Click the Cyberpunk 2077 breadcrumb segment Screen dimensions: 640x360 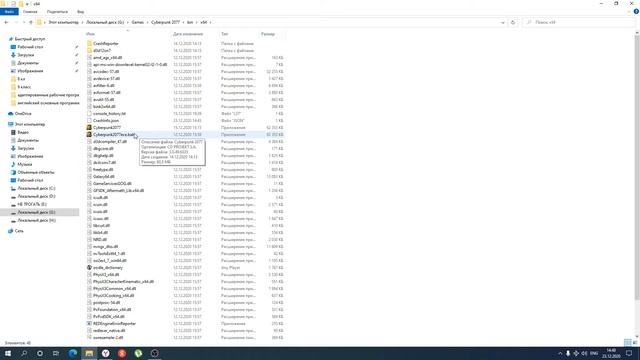click(165, 22)
